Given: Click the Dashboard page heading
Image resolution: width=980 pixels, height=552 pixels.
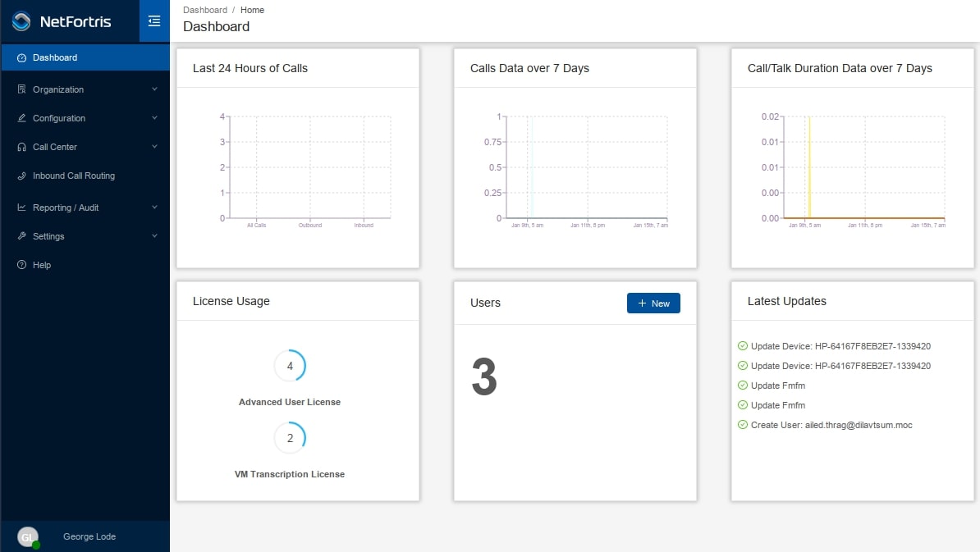Looking at the screenshot, I should (x=216, y=26).
